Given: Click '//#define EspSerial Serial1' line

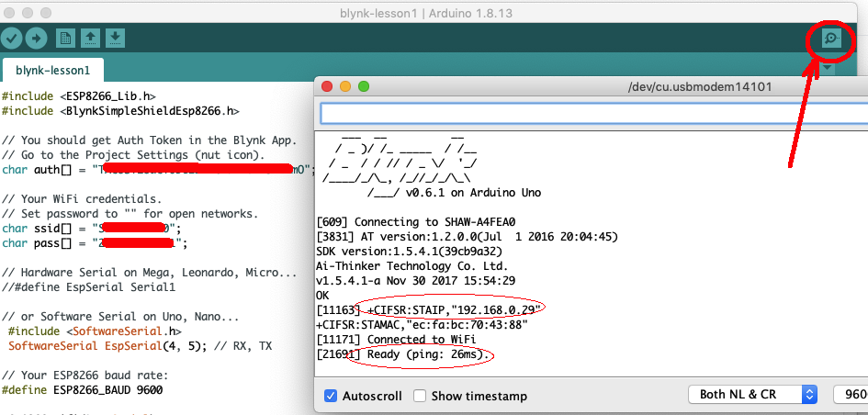Looking at the screenshot, I should (x=88, y=287).
